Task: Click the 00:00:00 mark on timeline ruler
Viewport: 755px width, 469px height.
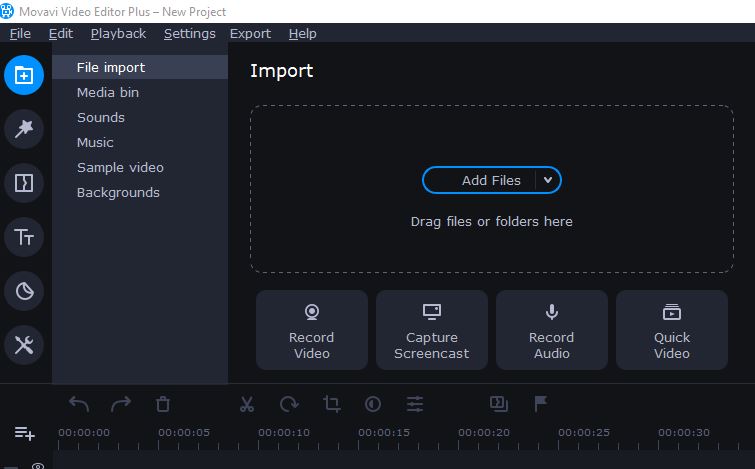Action: pos(84,432)
